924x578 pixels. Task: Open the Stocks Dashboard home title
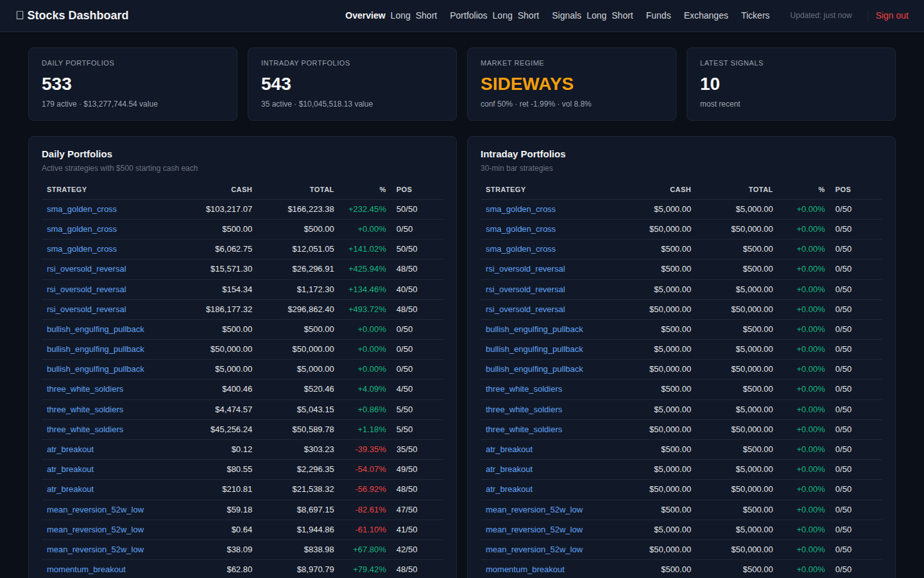(x=72, y=15)
